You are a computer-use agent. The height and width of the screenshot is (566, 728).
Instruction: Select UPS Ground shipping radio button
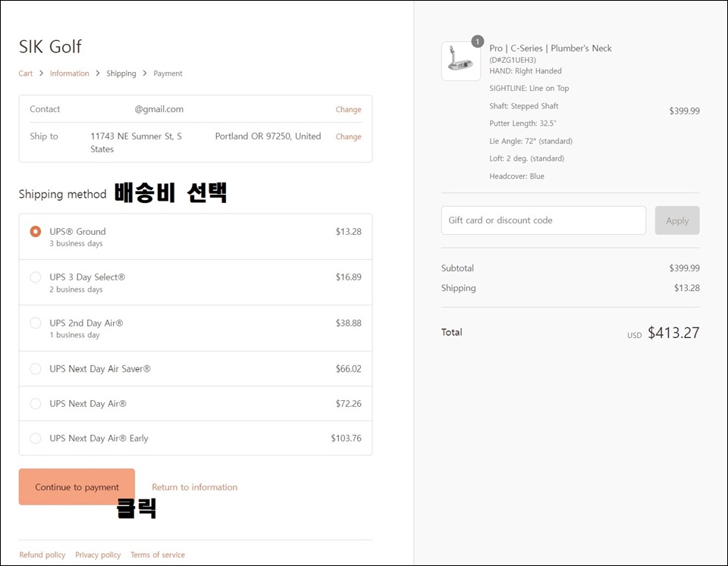tap(36, 231)
